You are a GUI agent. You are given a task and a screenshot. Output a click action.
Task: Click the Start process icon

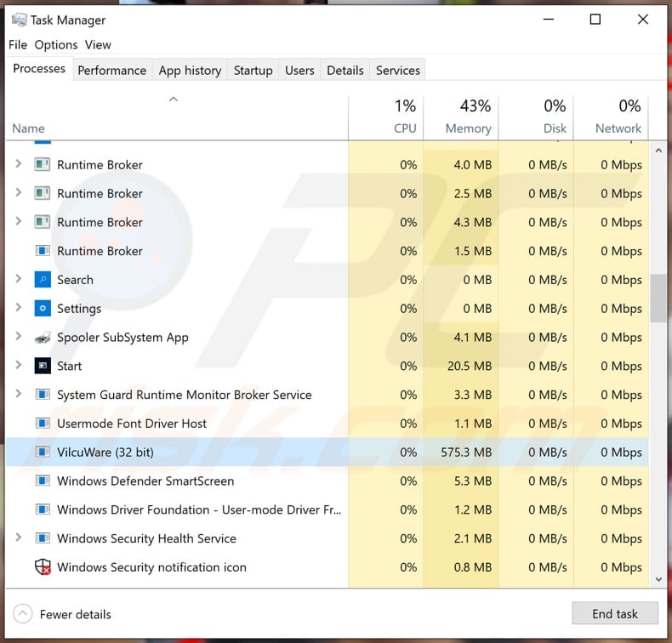pyautogui.click(x=43, y=366)
